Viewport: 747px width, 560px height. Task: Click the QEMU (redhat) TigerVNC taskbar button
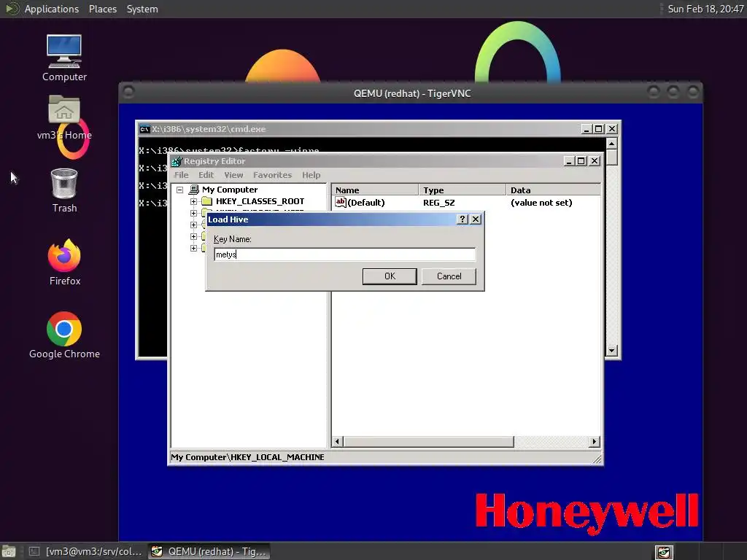pos(209,551)
